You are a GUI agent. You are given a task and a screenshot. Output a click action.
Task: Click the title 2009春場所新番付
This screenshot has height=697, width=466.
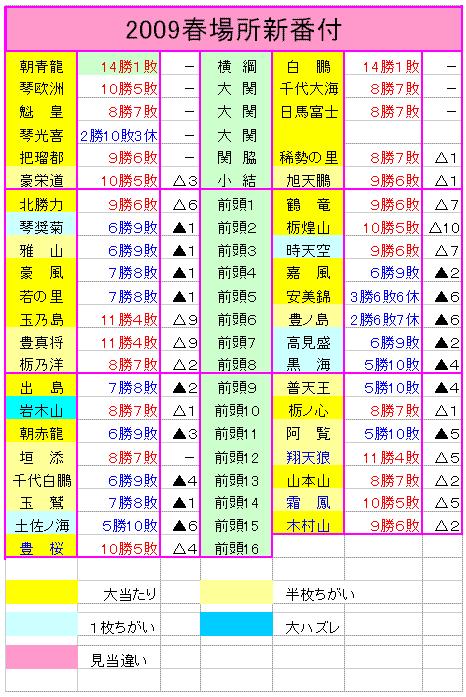[233, 30]
